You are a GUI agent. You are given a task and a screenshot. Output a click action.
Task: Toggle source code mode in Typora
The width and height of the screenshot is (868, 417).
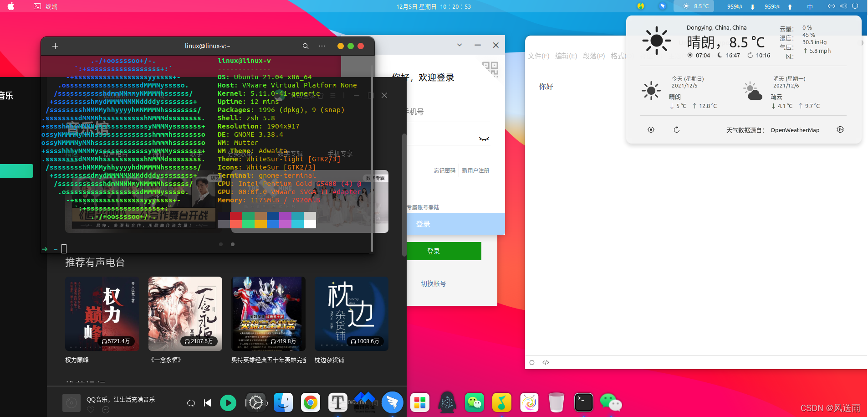pyautogui.click(x=546, y=362)
